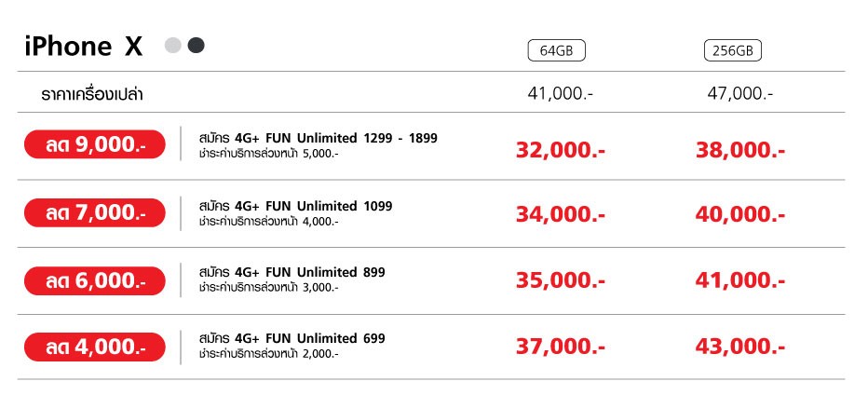Open 4G+ FUN Unlimited 899 plan
Screen dimensions: 868x395
click(x=292, y=272)
